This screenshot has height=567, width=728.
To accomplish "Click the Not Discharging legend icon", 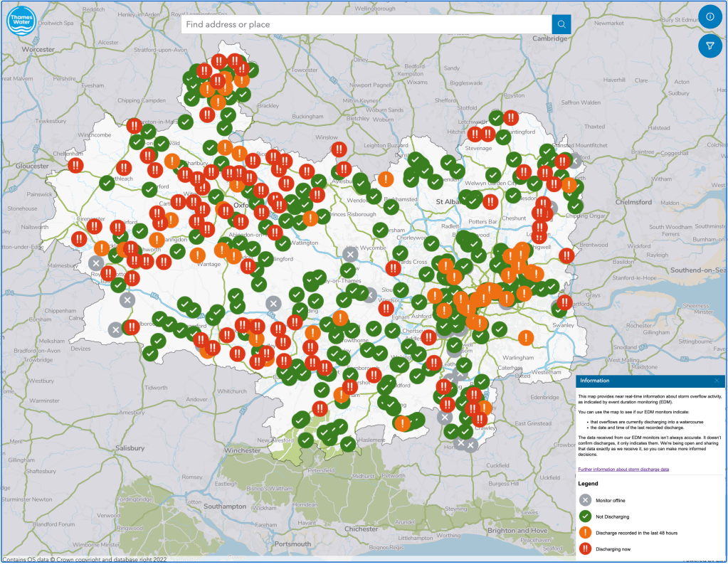I will 585,516.
